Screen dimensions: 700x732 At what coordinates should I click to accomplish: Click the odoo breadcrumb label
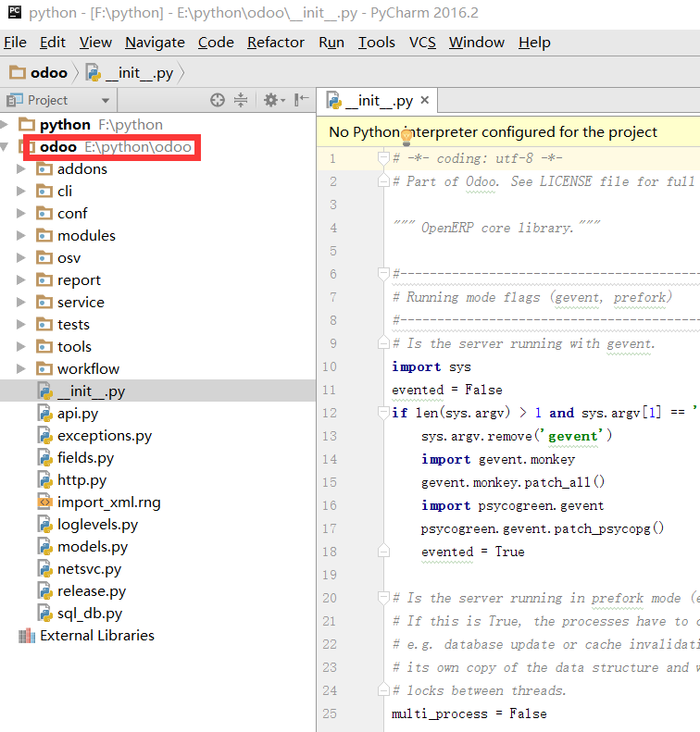click(48, 73)
